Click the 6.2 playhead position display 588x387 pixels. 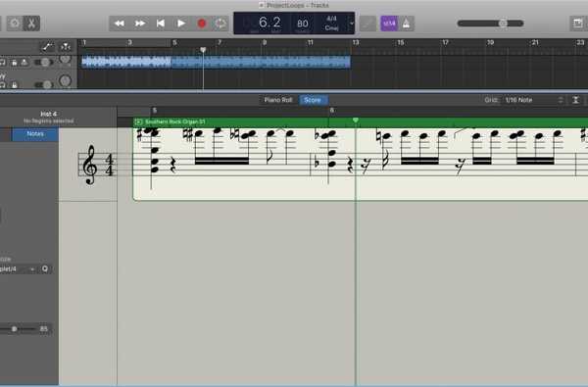pos(269,23)
